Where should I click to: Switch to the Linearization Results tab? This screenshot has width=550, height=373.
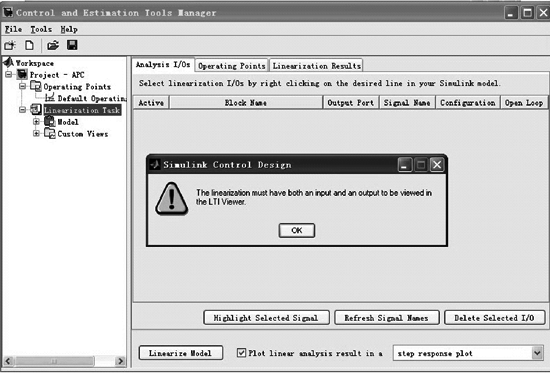coord(316,66)
